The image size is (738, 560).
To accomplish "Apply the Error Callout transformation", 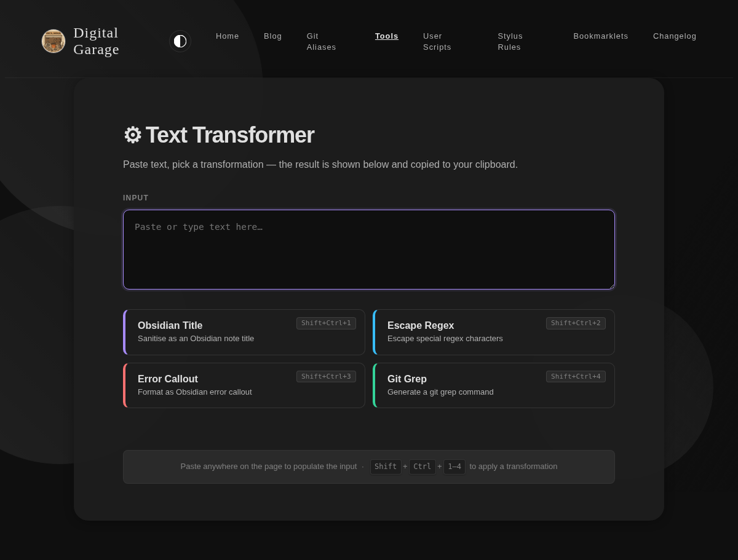I will pos(244,385).
